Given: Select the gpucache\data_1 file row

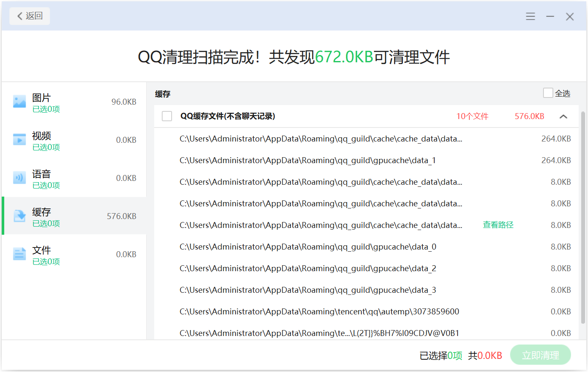Looking at the screenshot, I should click(366, 160).
